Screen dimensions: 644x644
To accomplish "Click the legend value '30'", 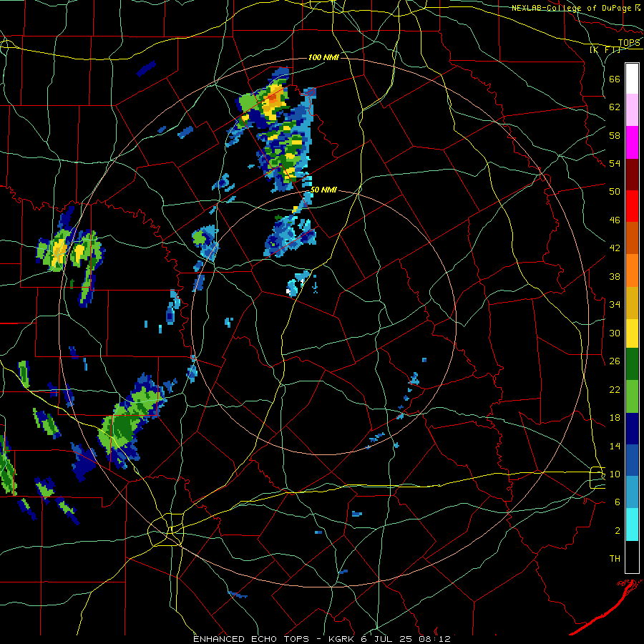I will [x=615, y=333].
